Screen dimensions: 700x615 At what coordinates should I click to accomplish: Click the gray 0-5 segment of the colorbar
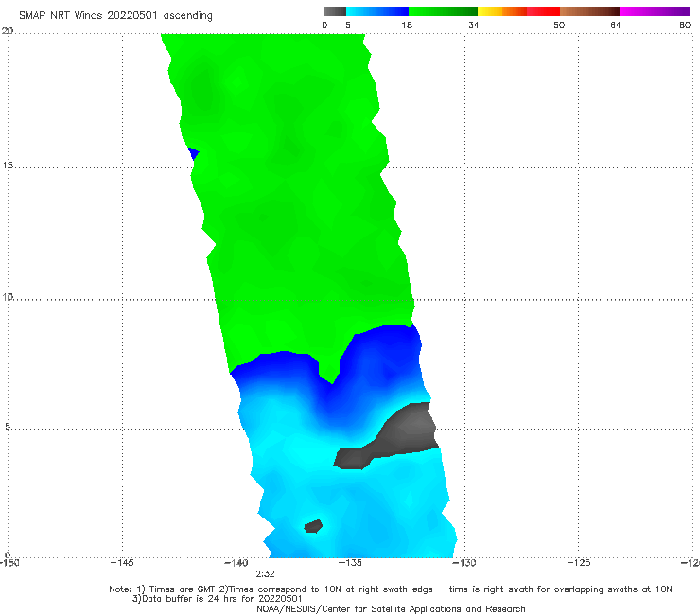(335, 11)
